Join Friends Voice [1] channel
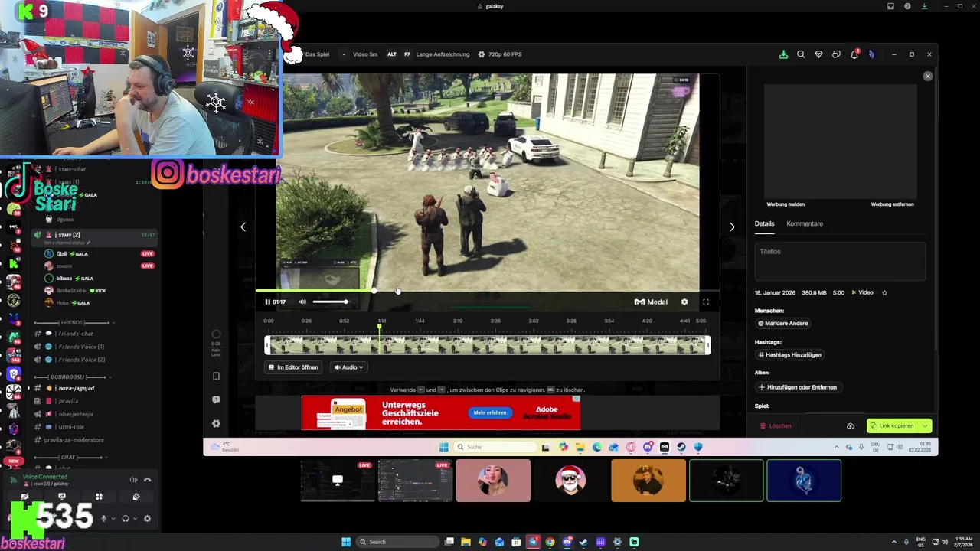 click(x=80, y=347)
